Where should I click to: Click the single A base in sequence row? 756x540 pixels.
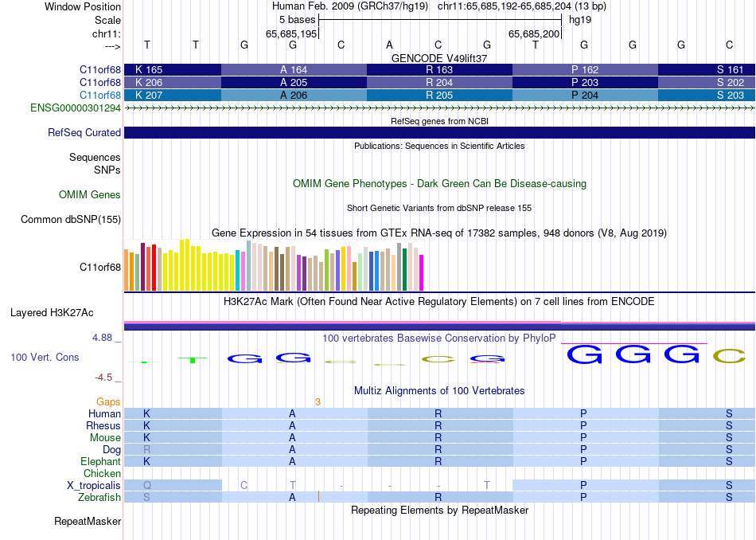pos(390,45)
